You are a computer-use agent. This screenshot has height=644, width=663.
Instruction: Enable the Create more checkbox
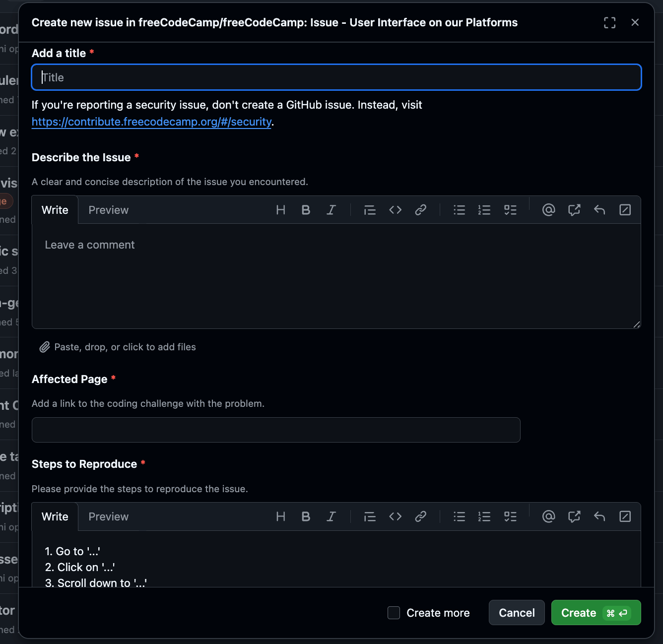tap(394, 613)
